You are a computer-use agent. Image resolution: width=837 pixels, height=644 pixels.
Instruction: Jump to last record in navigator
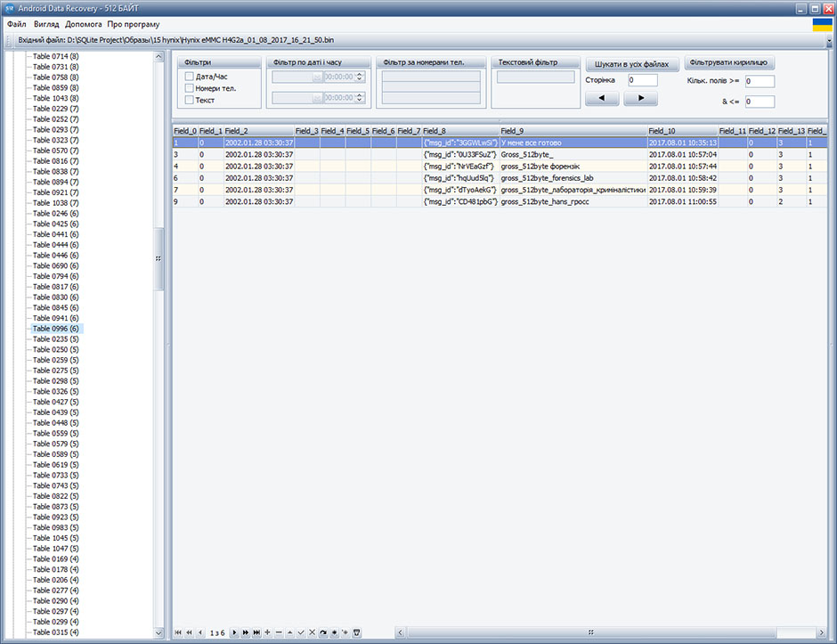pos(256,632)
